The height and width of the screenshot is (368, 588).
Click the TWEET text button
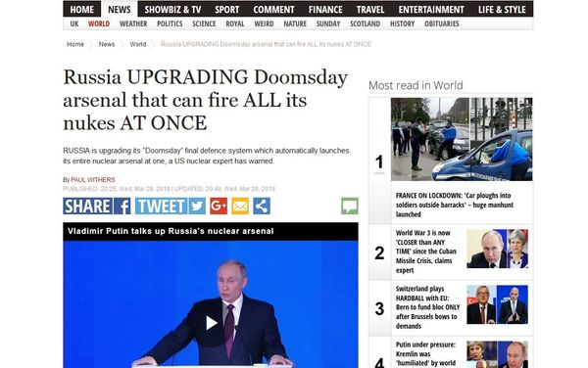tap(162, 207)
